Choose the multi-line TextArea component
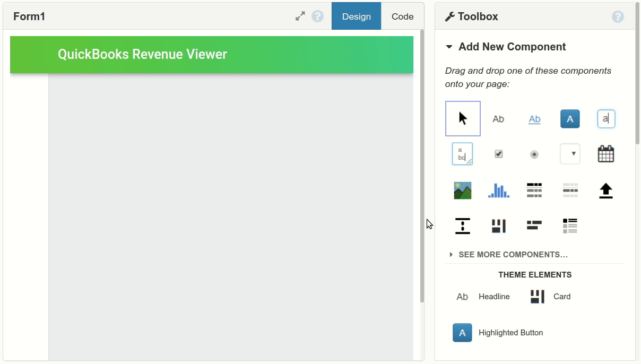Viewport: 641px width, 364px height. point(462,154)
